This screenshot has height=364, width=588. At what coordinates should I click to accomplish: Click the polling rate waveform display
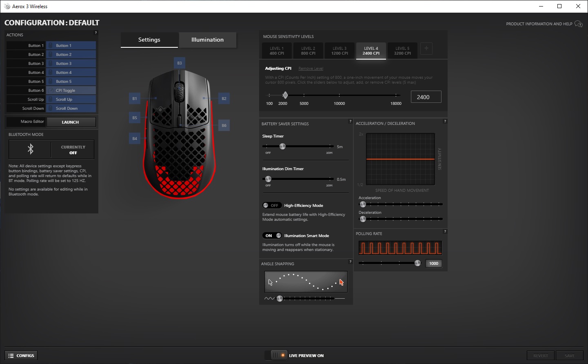(x=400, y=248)
